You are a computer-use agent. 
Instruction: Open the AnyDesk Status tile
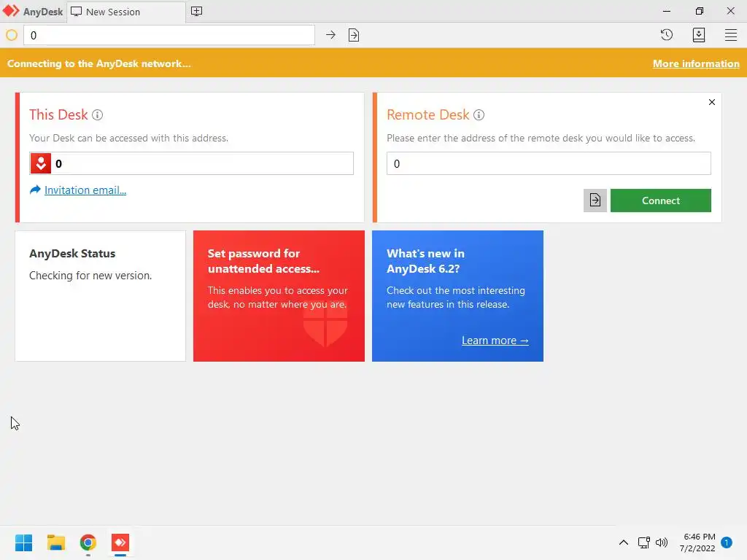(x=100, y=296)
